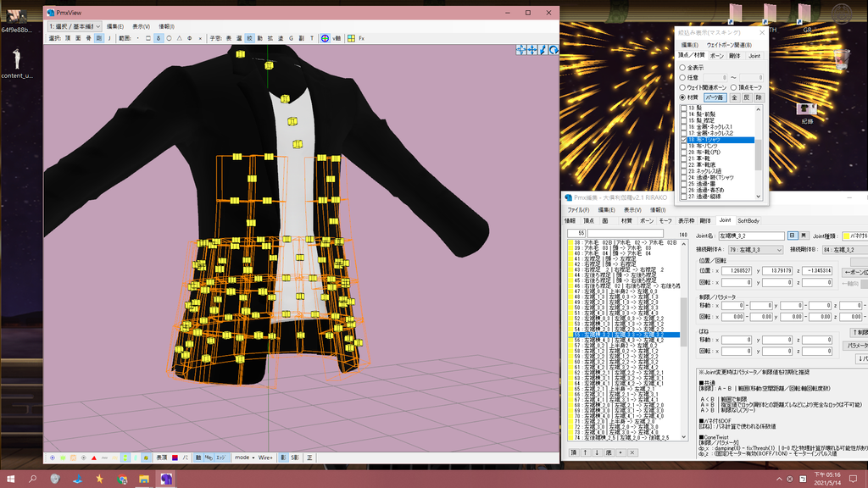Select 全表示 radio button in masking window
Screen dimensions: 868x488
tap(682, 68)
